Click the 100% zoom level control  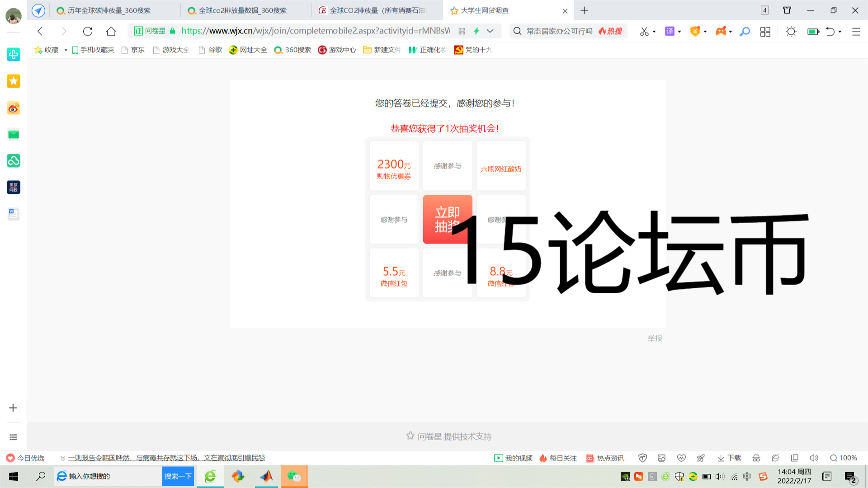coord(844,458)
